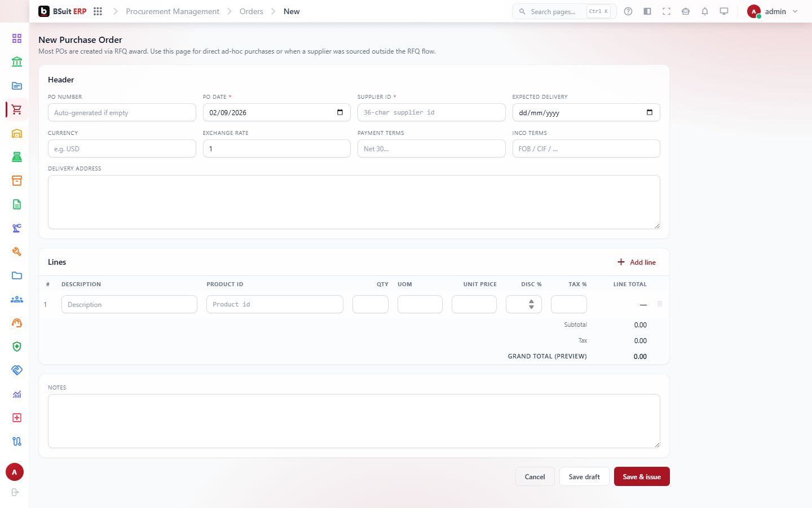Viewport: 812px width, 508px height.
Task: Open the headset support agent icon
Action: 17,323
